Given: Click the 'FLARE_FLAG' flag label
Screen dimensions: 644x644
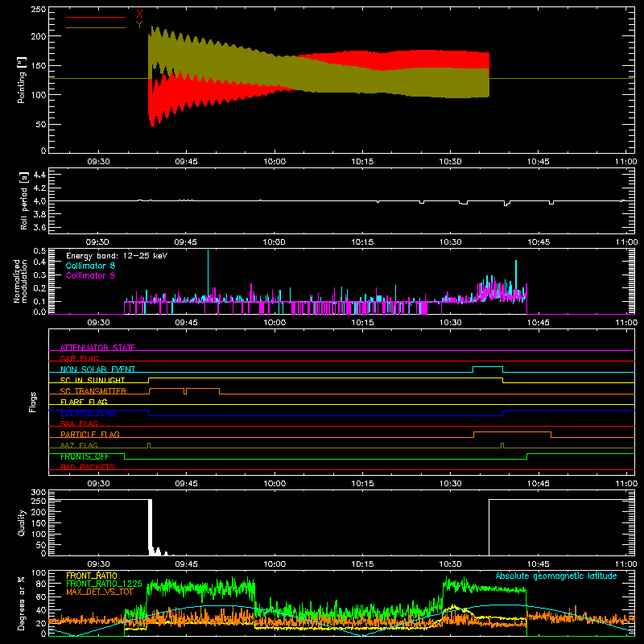Looking at the screenshot, I should 84,402.
